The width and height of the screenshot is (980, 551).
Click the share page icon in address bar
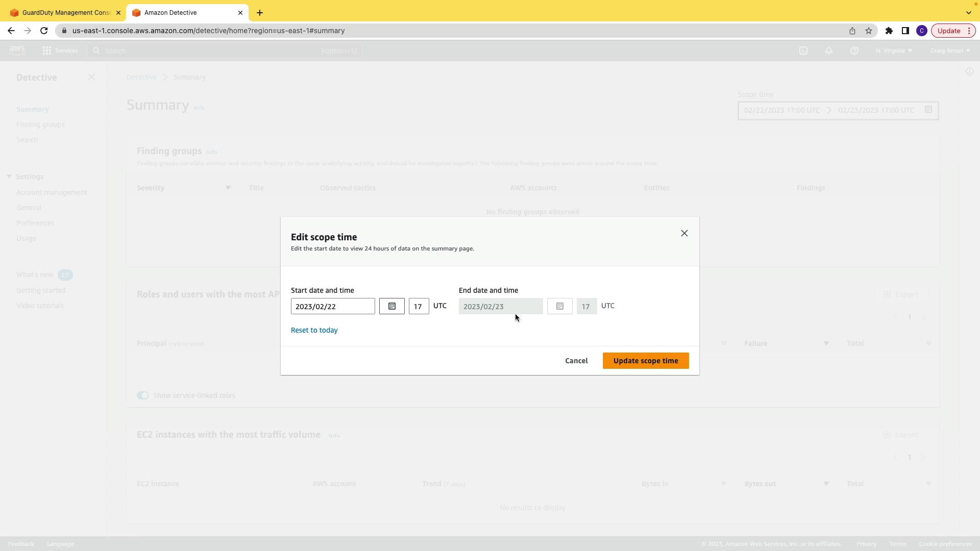pos(852,31)
